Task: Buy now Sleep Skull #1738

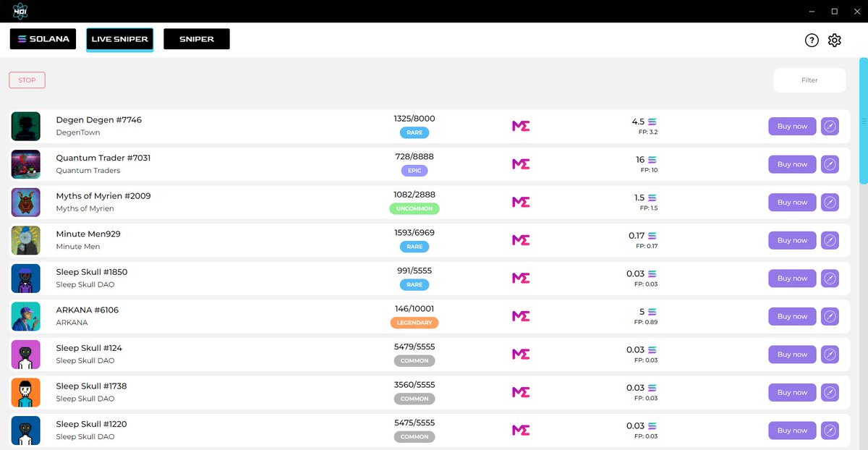Action: tap(792, 392)
